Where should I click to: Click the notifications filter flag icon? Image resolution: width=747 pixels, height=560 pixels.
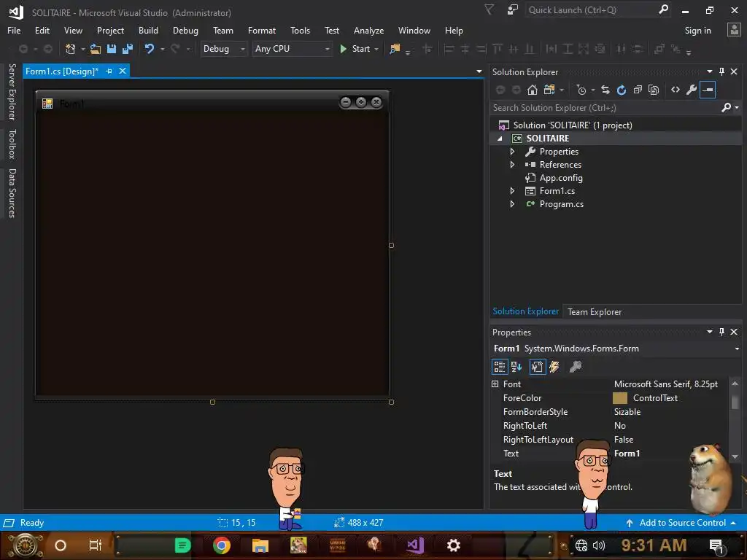[489, 10]
